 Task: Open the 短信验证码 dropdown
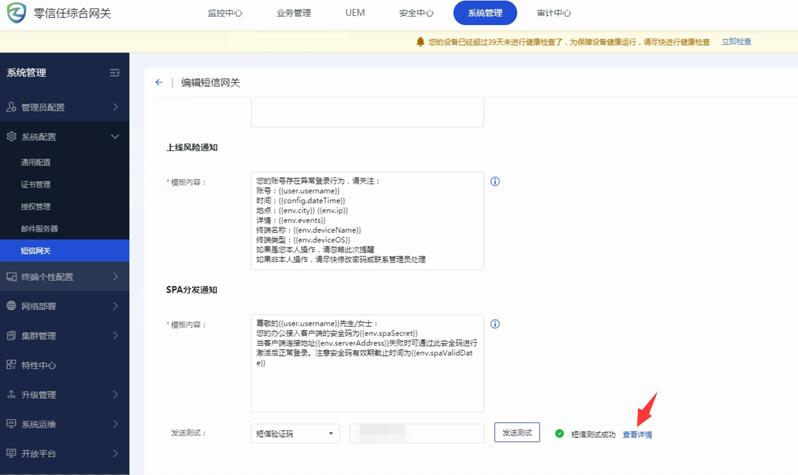click(295, 434)
